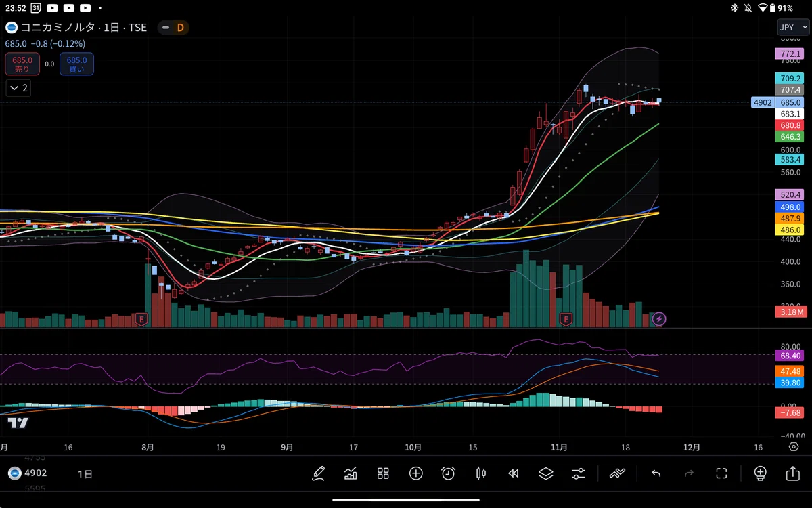
Task: Tap the 680.8 red price label
Action: click(790, 125)
